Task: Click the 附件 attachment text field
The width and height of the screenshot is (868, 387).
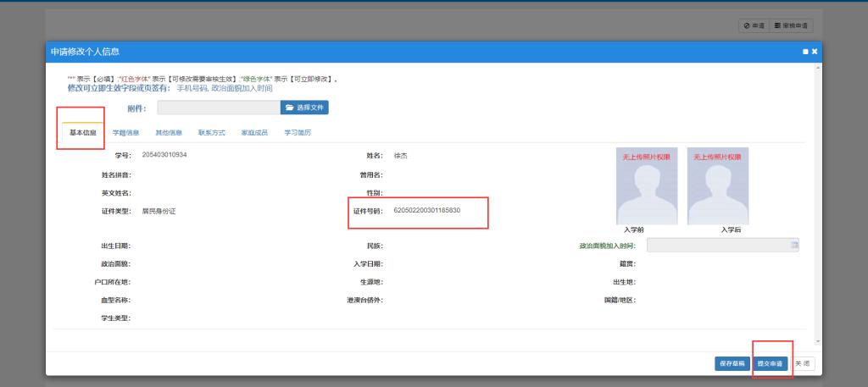Action: pyautogui.click(x=218, y=108)
